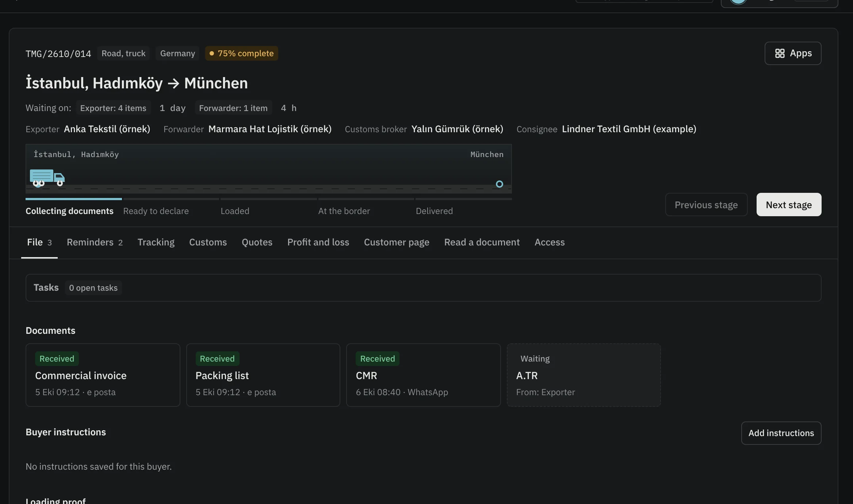The height and width of the screenshot is (504, 853).
Task: Click consignee Lindner Textil GmbH (example)
Action: coord(629,129)
